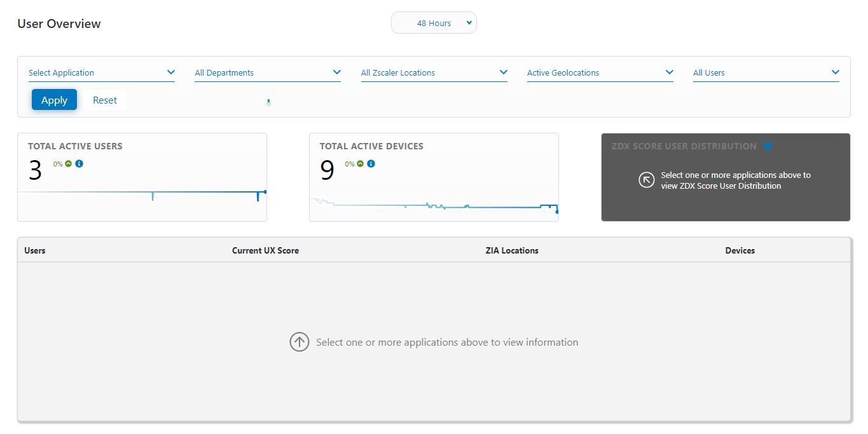
Task: Open the Select Application dropdown
Action: [x=102, y=72]
